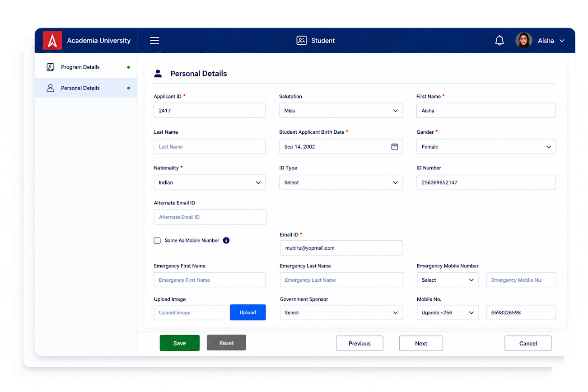Click the Emergency First Name field
588x392 pixels.
210,280
